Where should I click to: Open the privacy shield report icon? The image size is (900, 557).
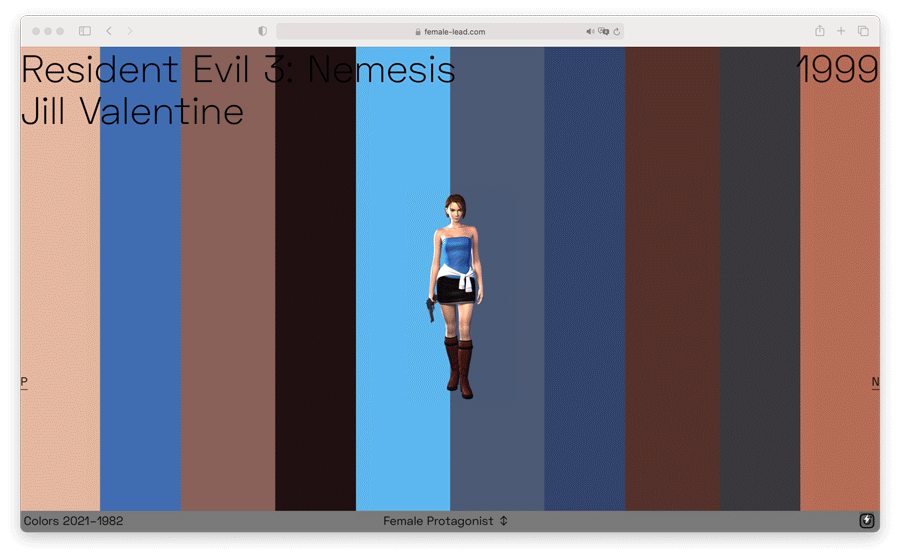pyautogui.click(x=262, y=31)
